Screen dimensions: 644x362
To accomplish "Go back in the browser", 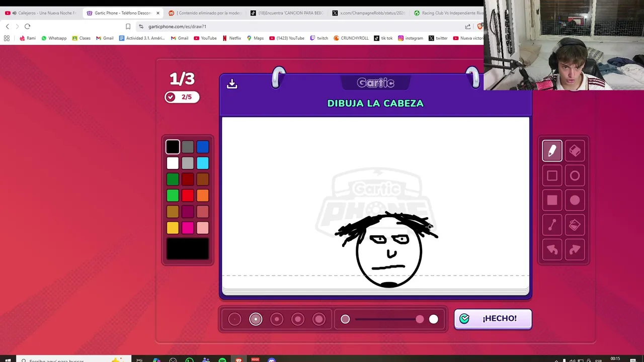I will pyautogui.click(x=7, y=26).
